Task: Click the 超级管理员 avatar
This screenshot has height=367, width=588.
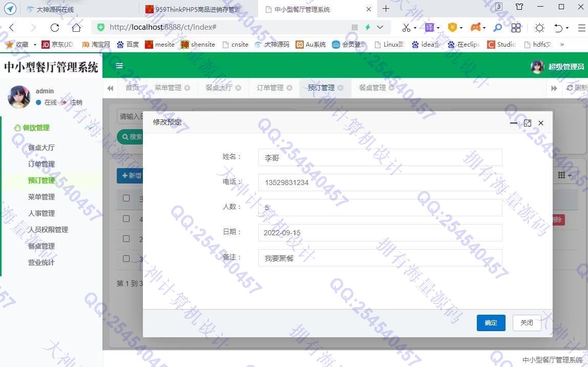Action: pos(537,67)
